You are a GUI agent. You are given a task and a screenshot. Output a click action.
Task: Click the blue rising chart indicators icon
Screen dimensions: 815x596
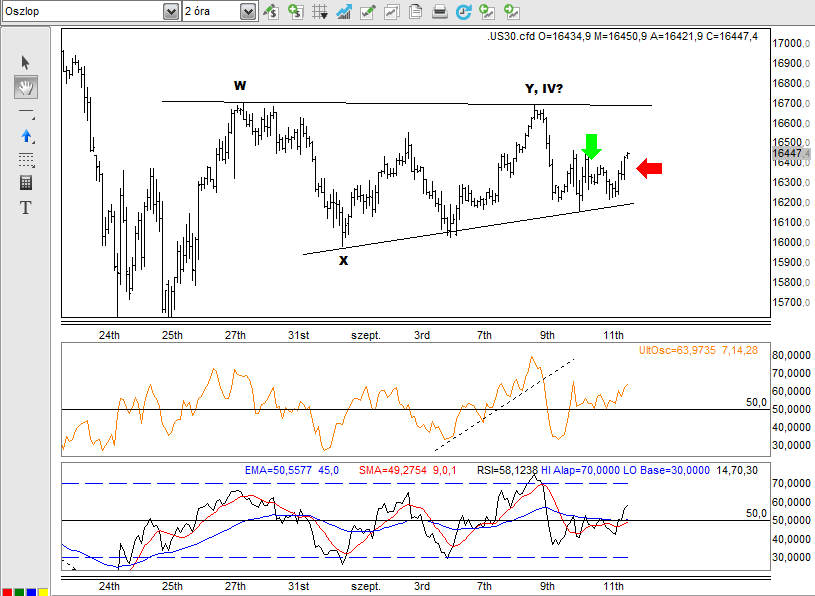(x=344, y=11)
